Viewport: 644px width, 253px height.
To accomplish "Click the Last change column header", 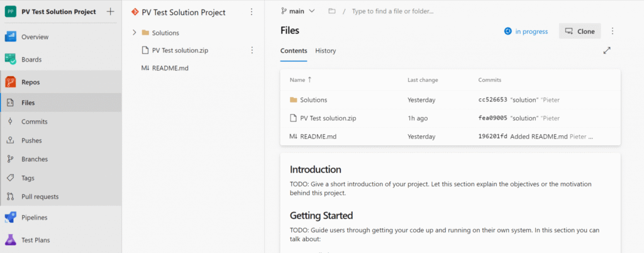I will click(x=423, y=80).
